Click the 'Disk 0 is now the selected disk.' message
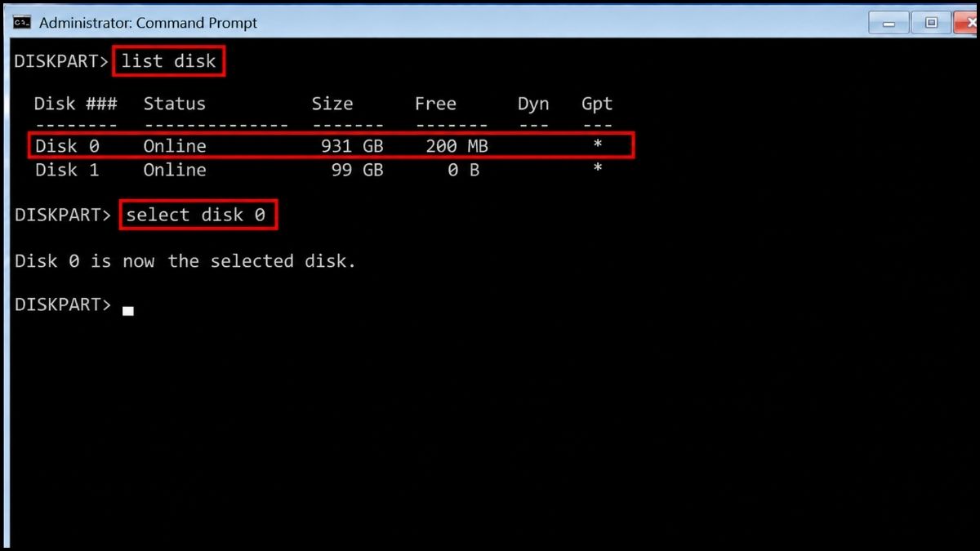 (185, 261)
